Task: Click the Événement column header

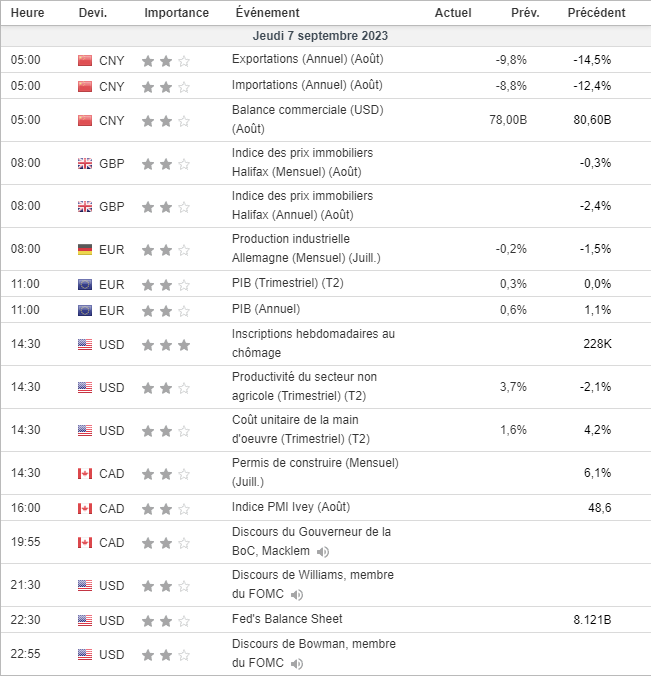Action: (267, 13)
